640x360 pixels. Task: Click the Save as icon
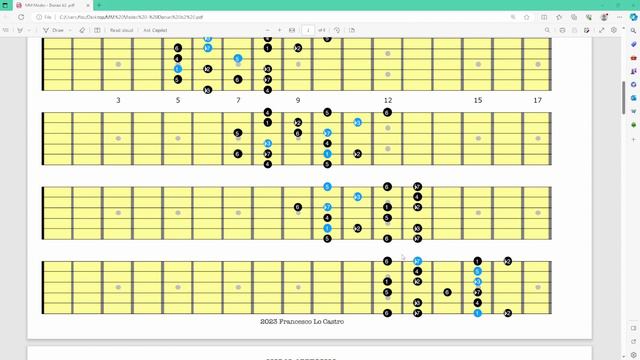pyautogui.click(x=587, y=30)
